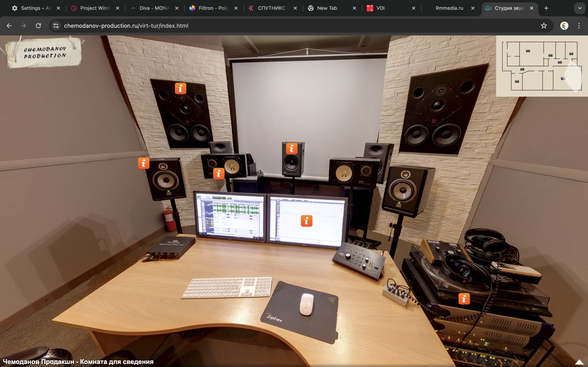Jump to camera in largest floor plan room
The width and height of the screenshot is (588, 367).
click(528, 51)
